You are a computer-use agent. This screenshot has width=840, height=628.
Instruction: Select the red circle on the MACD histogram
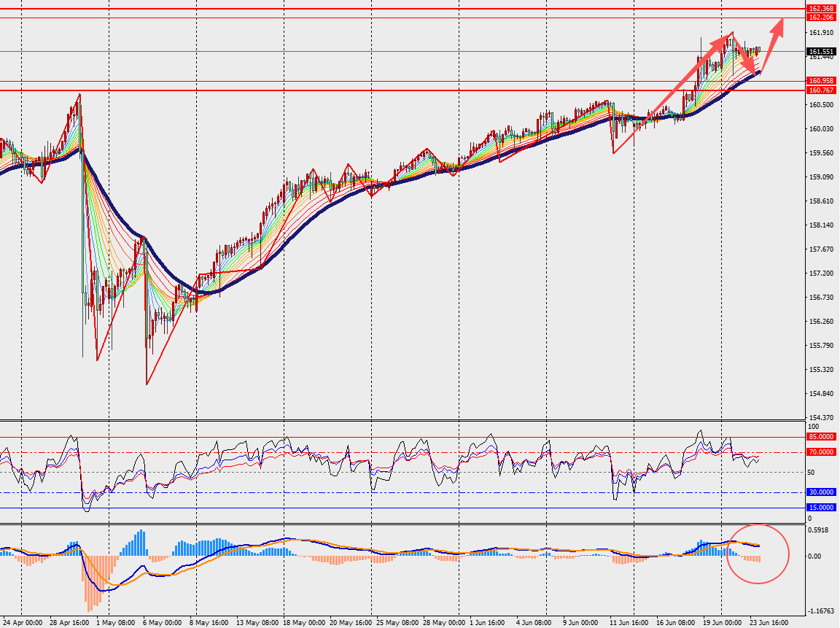(758, 554)
